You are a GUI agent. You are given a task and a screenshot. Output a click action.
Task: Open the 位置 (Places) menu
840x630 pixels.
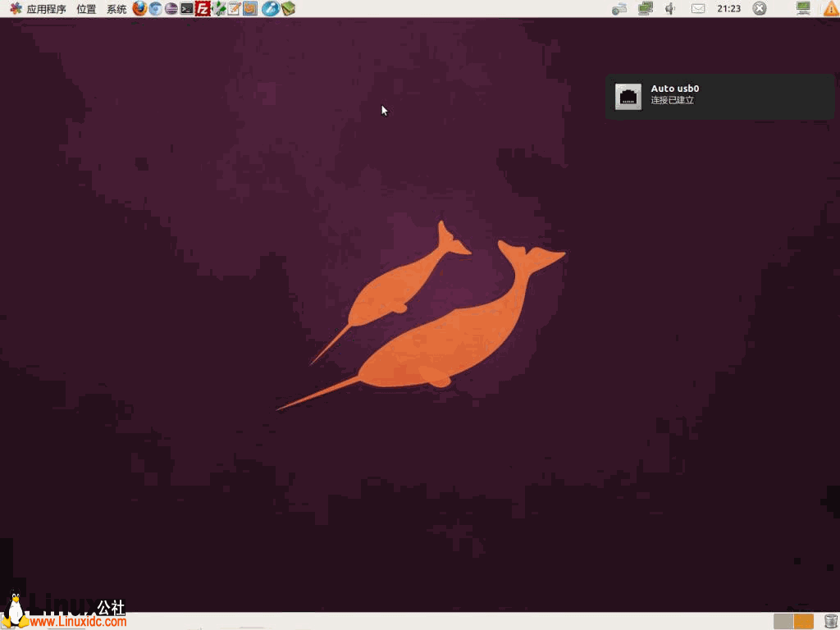[86, 9]
